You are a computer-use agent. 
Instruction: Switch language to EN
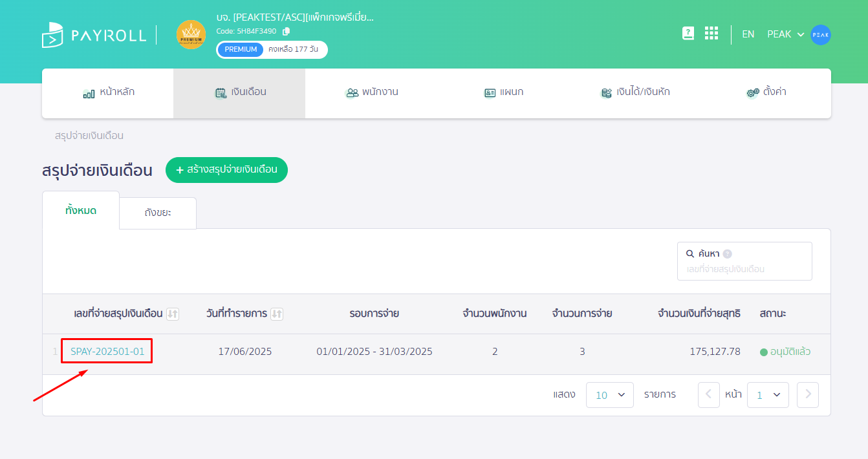748,34
